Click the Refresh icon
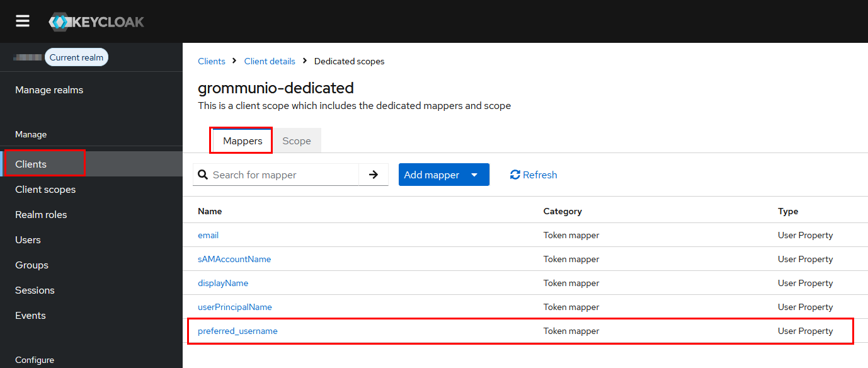868x368 pixels. 515,175
